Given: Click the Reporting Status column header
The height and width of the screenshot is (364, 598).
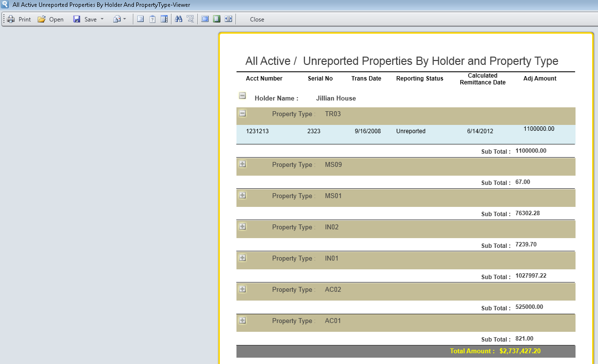Looking at the screenshot, I should [x=420, y=79].
